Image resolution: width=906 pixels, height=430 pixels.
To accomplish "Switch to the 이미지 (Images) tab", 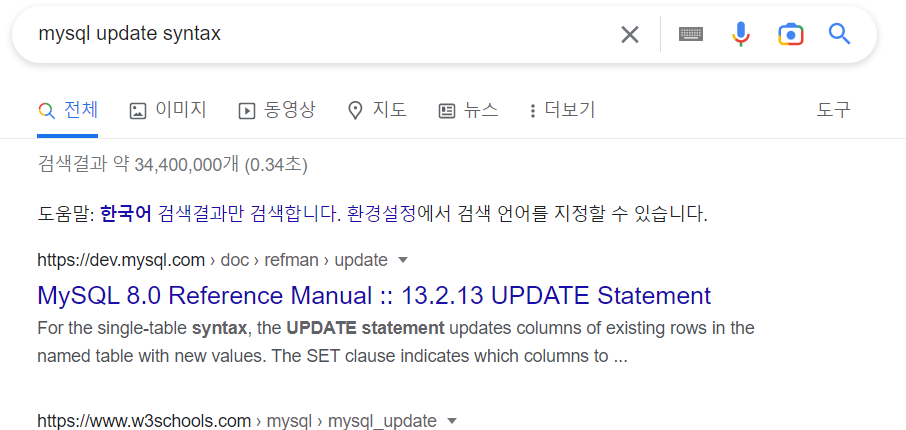I will (168, 110).
